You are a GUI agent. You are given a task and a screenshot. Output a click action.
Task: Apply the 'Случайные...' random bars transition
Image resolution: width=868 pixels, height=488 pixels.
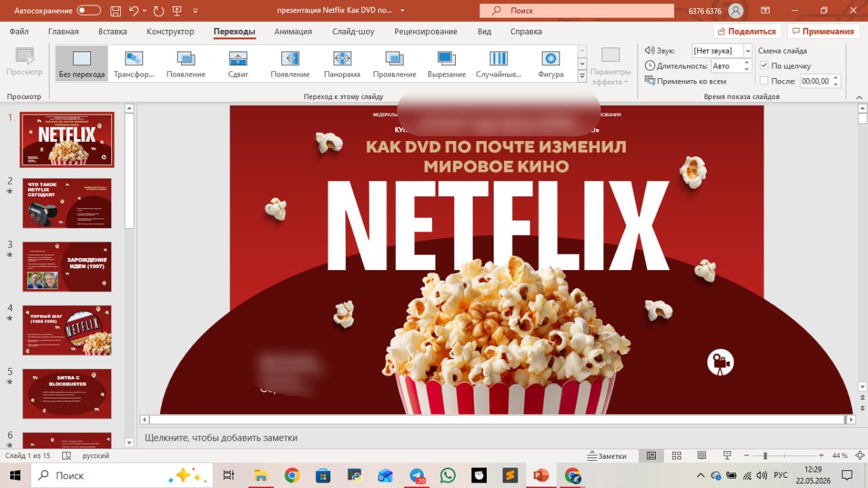498,63
